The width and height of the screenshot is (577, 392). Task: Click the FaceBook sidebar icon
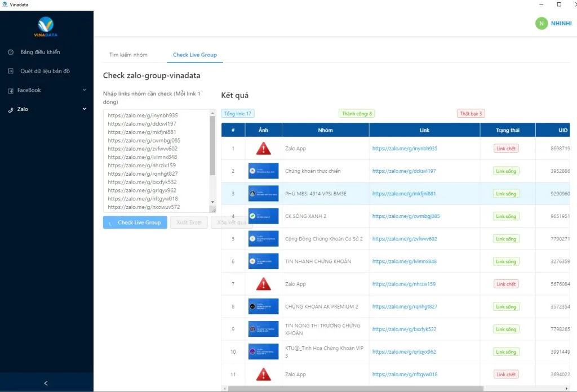[11, 91]
